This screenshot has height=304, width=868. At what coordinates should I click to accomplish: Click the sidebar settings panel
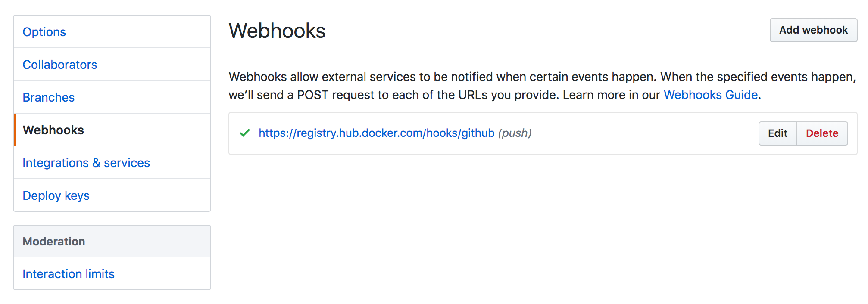pyautogui.click(x=112, y=114)
